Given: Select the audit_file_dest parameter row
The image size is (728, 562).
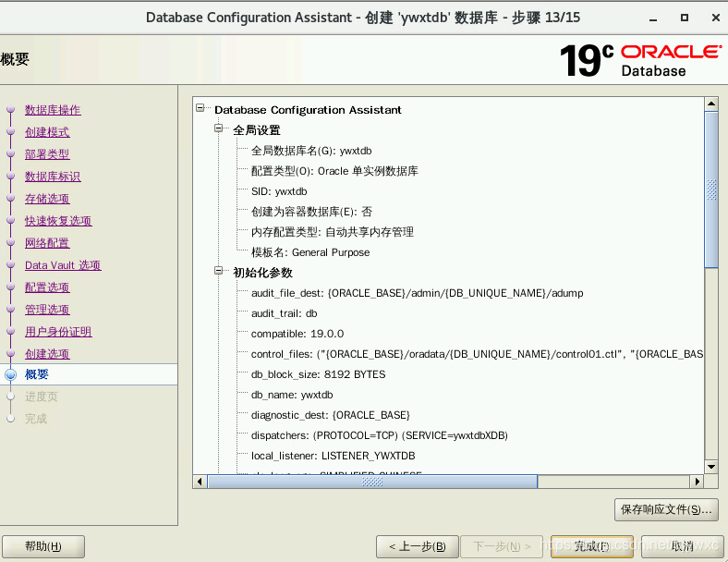Looking at the screenshot, I should 417,293.
